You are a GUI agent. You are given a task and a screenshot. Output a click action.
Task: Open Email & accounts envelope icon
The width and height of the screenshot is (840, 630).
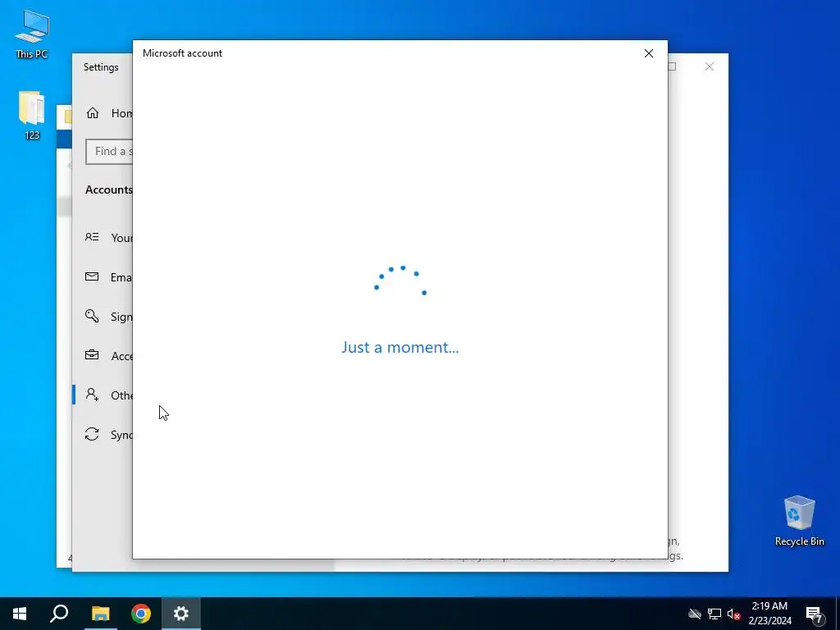[92, 276]
